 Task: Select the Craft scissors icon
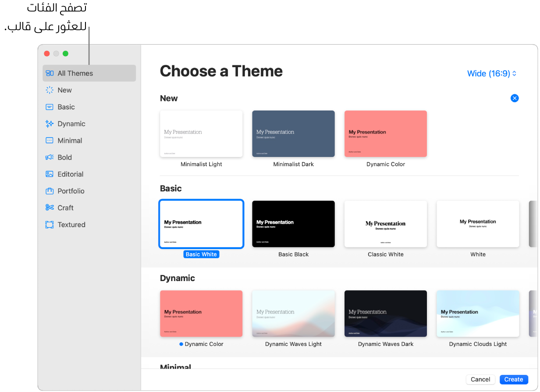(50, 208)
